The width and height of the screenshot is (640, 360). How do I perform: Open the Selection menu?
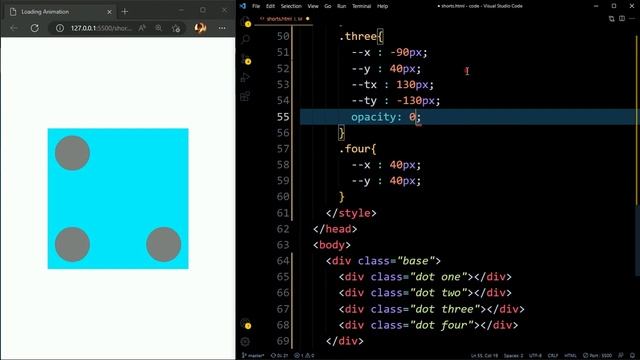(x=291, y=6)
